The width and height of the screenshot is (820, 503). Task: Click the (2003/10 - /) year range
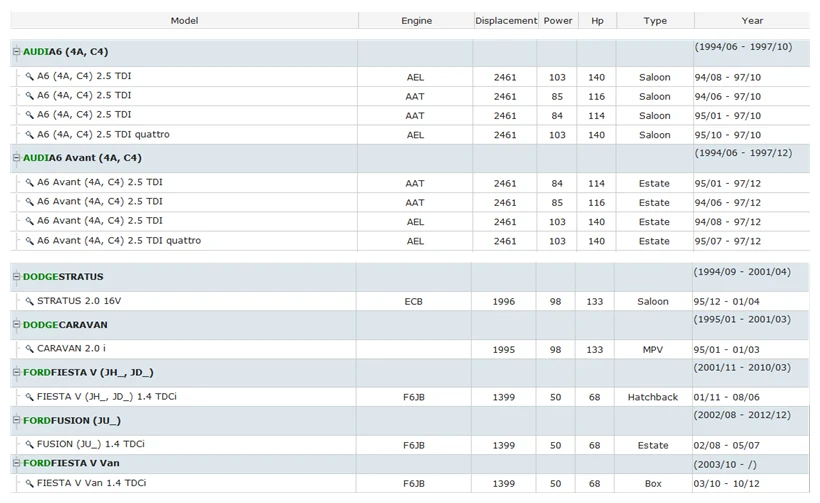725,464
